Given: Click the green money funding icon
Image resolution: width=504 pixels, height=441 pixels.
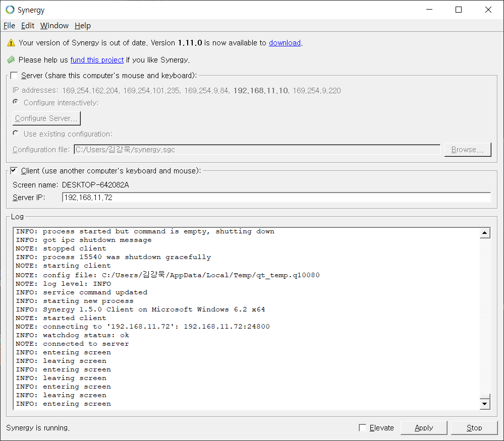Looking at the screenshot, I should 11,60.
